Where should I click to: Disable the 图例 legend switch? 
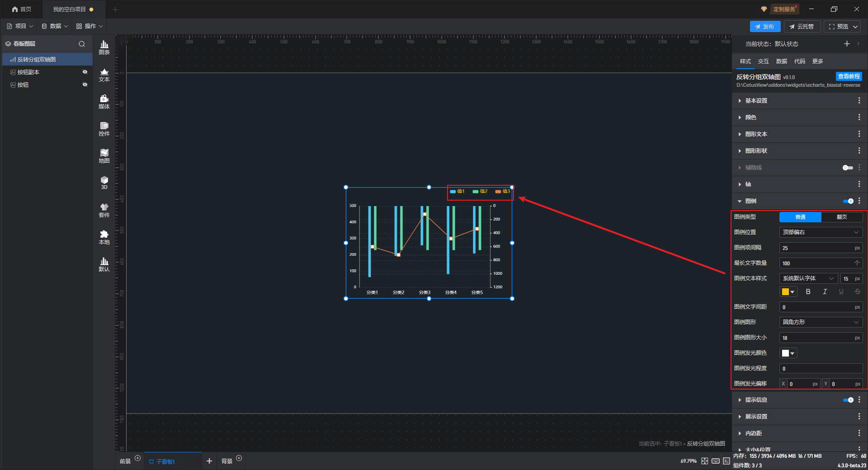point(848,201)
